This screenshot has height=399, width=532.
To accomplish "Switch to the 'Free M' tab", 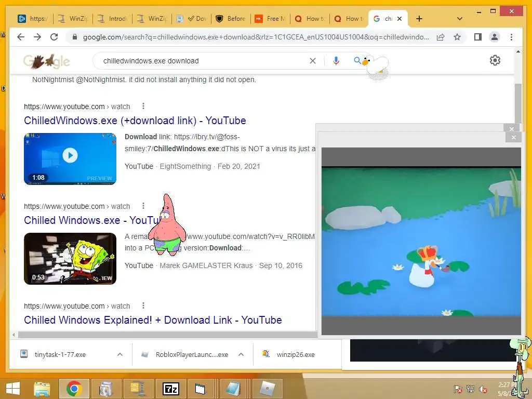I will (270, 19).
